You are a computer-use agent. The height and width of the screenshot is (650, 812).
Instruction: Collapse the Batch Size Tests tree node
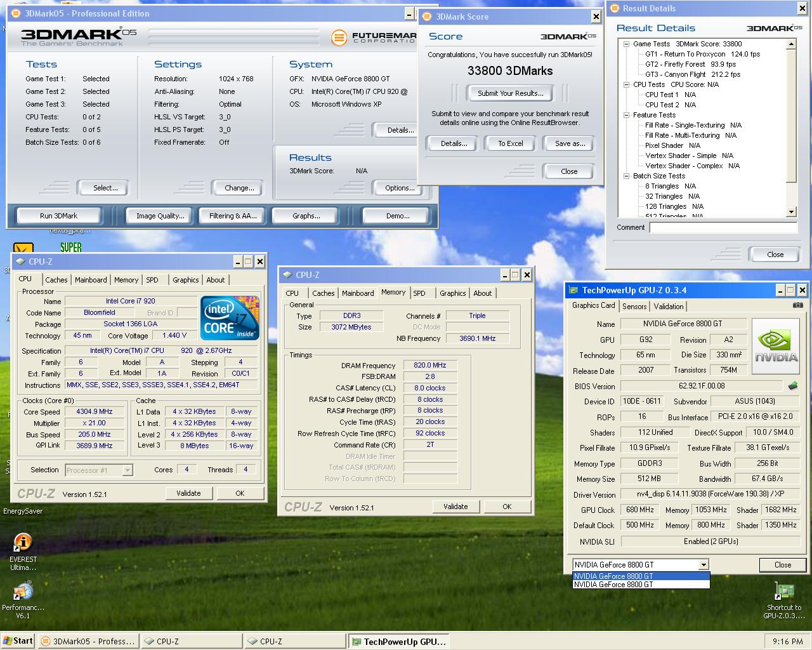pos(626,176)
